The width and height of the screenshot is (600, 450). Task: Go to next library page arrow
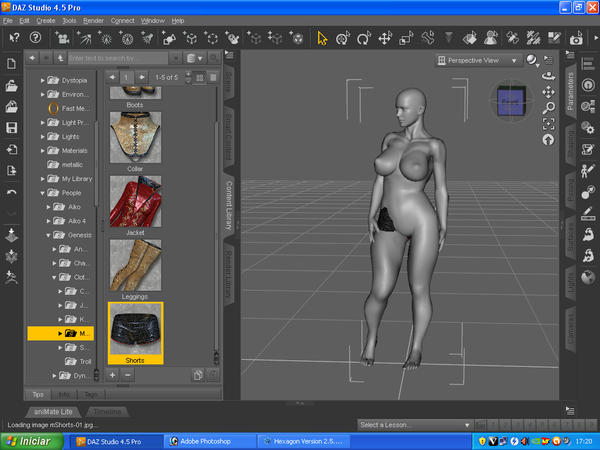(142, 77)
